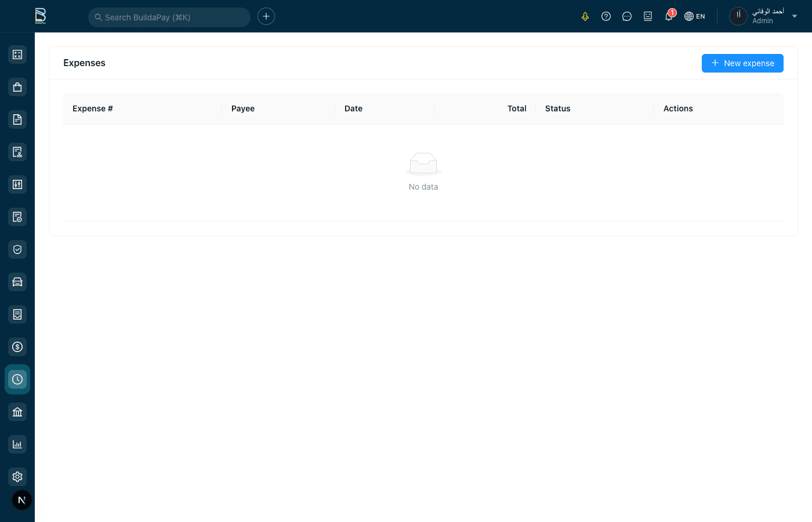Open the car/vehicle sidebar icon
The image size is (812, 522).
[17, 282]
